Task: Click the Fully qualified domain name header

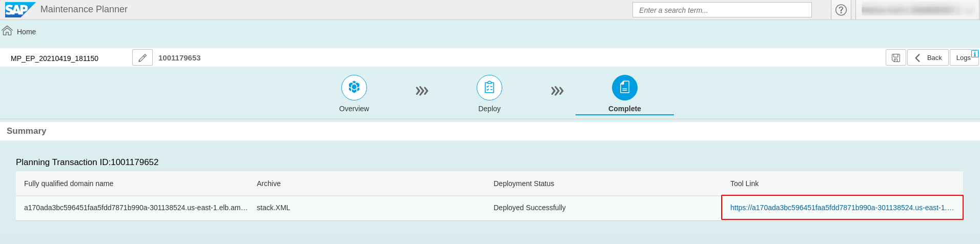Action: point(69,184)
